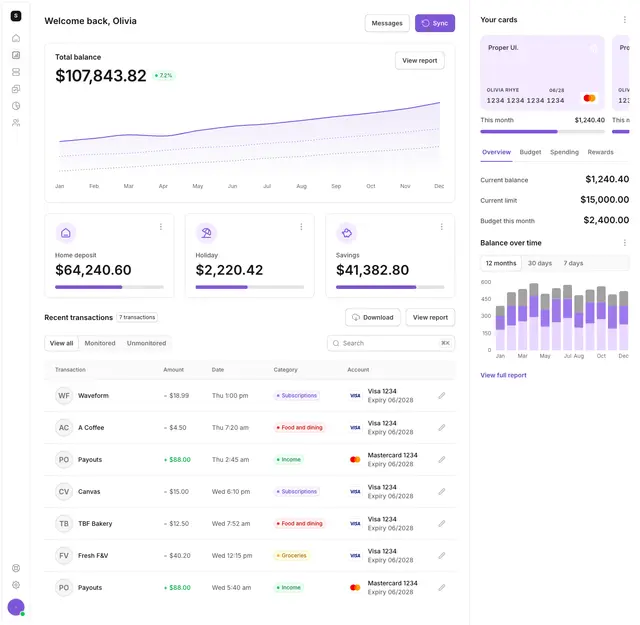Select 7 days range

(x=573, y=263)
